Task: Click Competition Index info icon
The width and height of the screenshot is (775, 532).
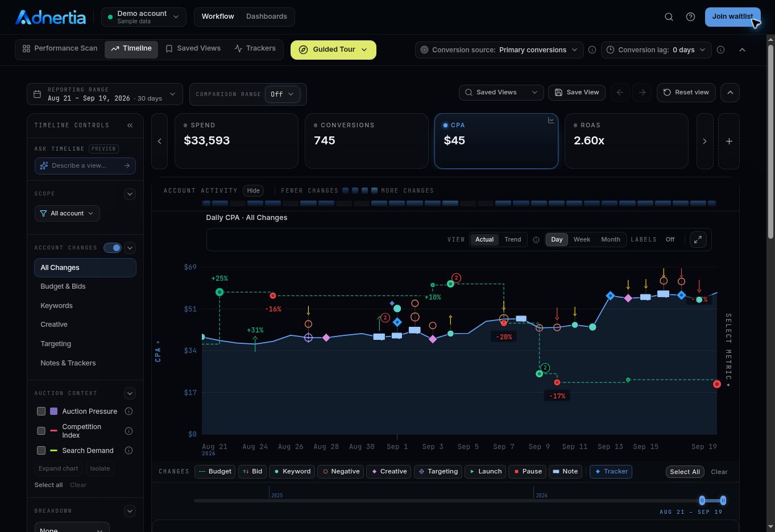Action: (x=129, y=431)
